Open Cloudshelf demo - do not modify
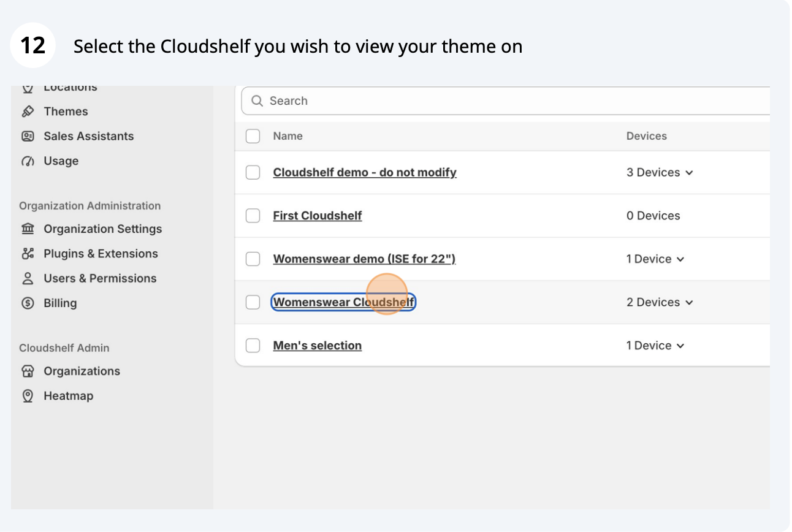This screenshot has height=532, width=792. pyautogui.click(x=365, y=173)
